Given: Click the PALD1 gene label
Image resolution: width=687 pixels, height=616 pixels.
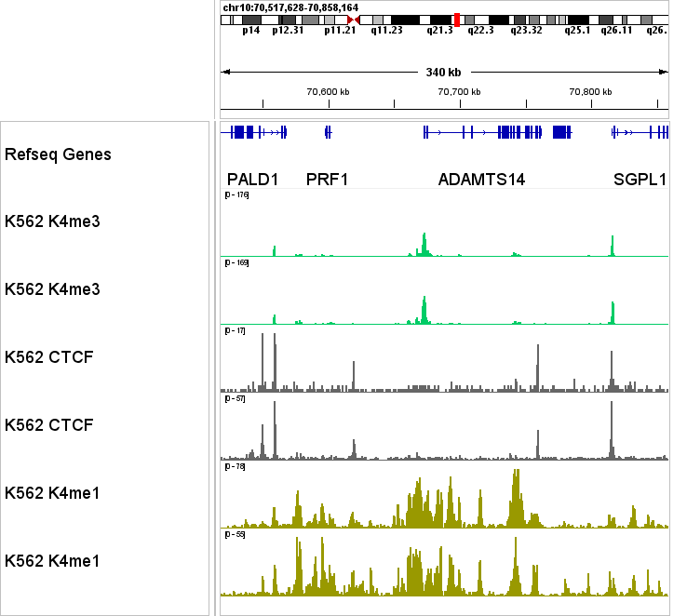Looking at the screenshot, I should (252, 179).
